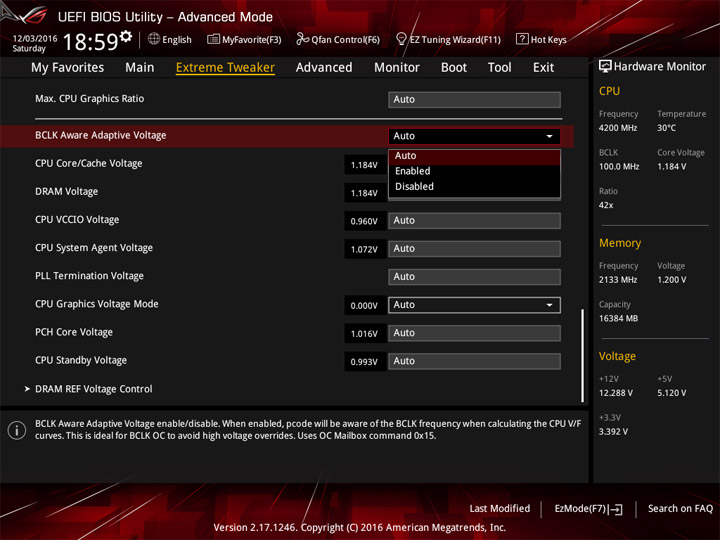Click the EzMode exit arrow icon
This screenshot has width=720, height=540.
pos(617,509)
